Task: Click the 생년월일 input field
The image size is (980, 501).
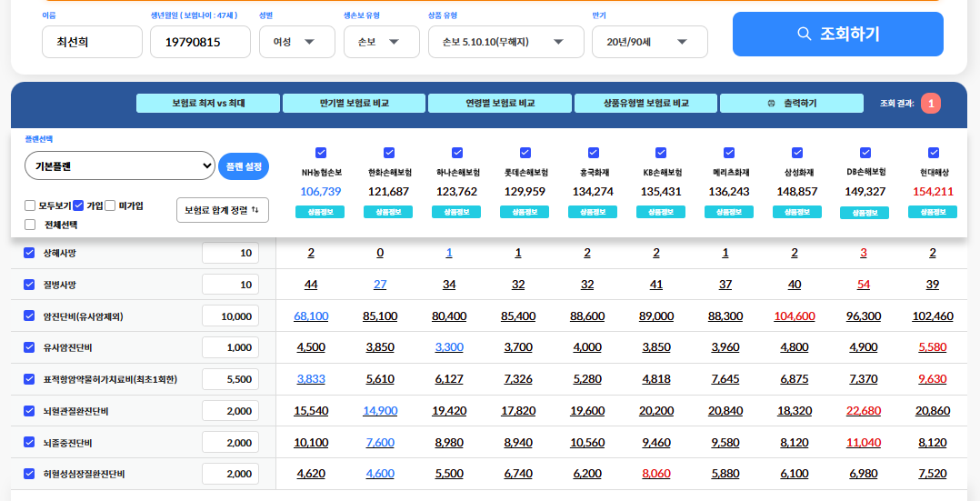Action: click(x=200, y=42)
